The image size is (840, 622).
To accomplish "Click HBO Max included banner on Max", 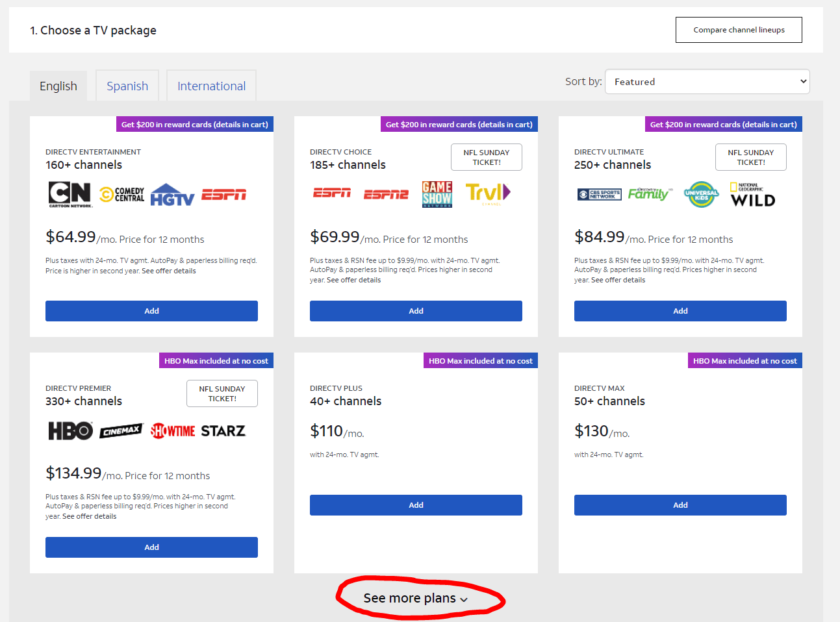I will click(x=745, y=361).
